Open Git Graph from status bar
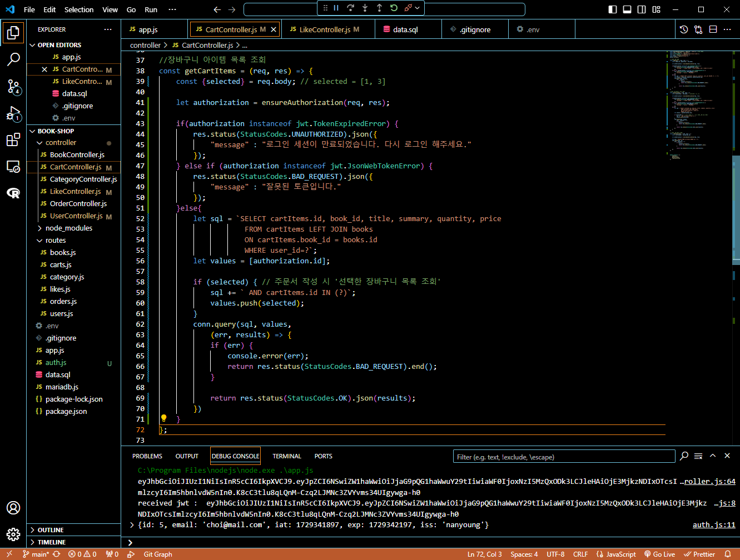Screen dimensions: 740x560 click(158, 554)
